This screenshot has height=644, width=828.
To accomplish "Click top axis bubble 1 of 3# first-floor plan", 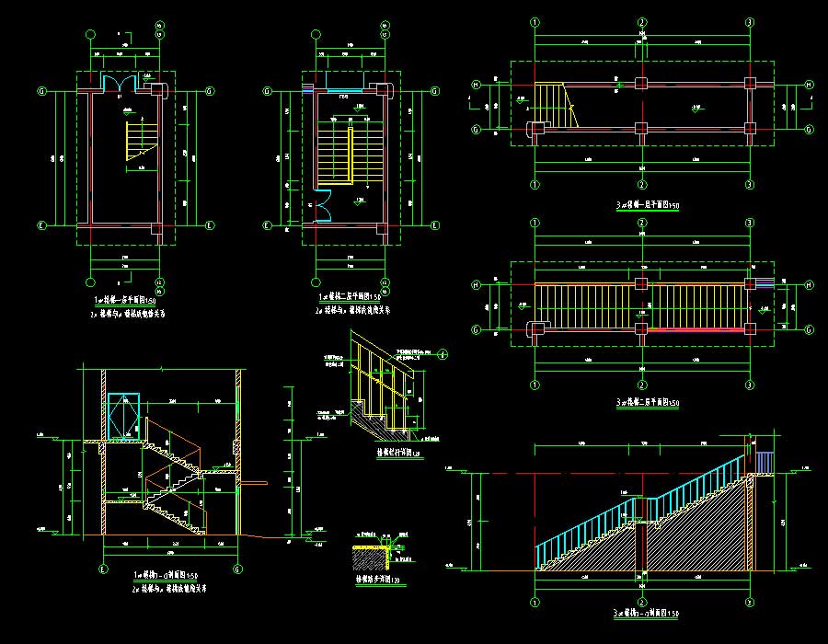I will click(x=535, y=22).
